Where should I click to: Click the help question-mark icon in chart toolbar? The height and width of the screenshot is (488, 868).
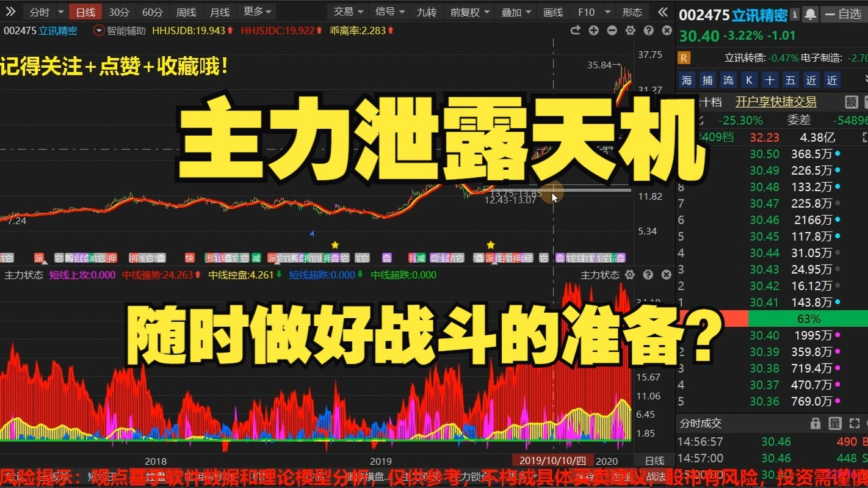coord(648,30)
